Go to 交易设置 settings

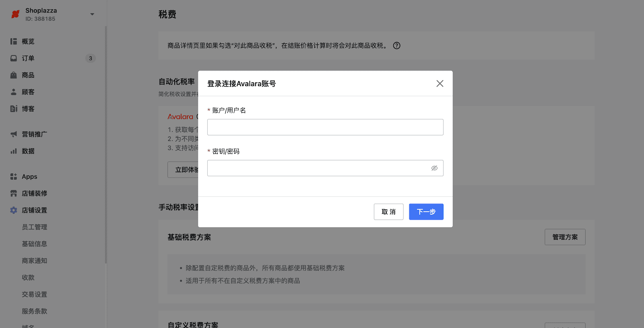point(35,295)
